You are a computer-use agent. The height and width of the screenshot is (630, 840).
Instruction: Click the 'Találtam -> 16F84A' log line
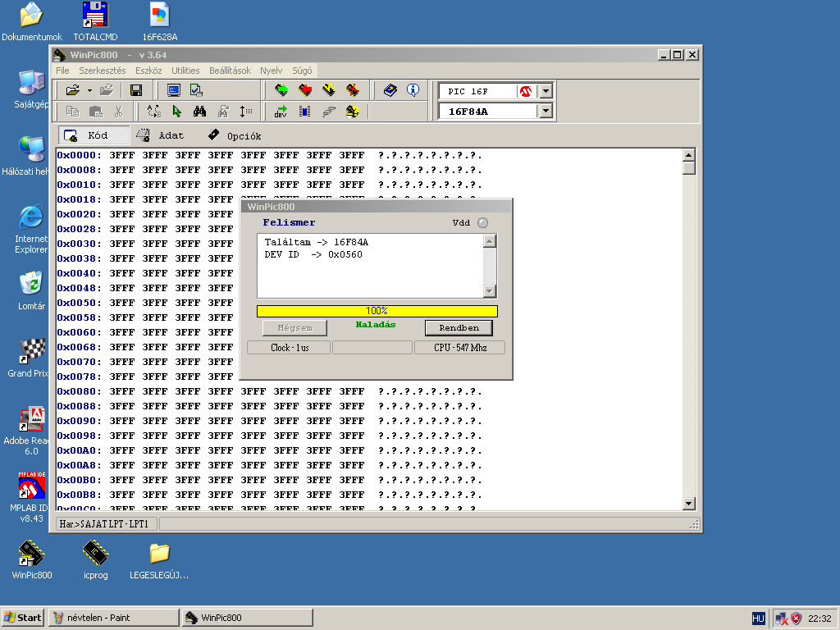316,242
